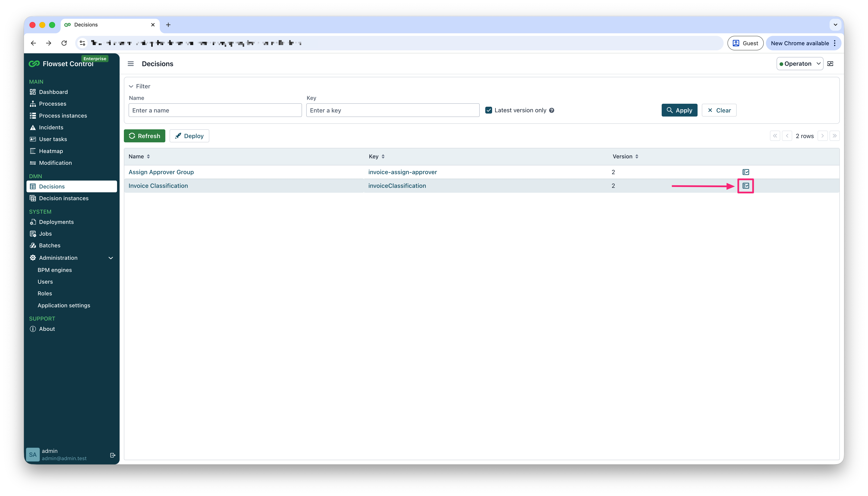Open Chrome's three-dot menu

pos(834,43)
